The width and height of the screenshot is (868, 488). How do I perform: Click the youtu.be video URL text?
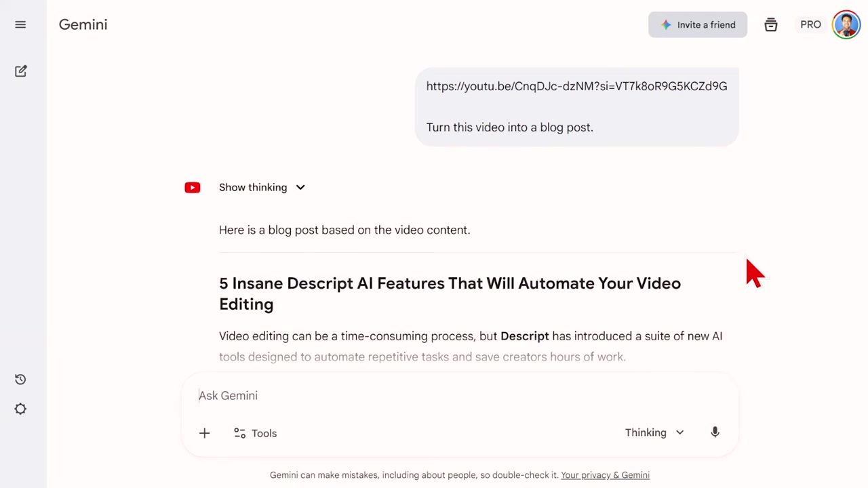[x=576, y=86]
